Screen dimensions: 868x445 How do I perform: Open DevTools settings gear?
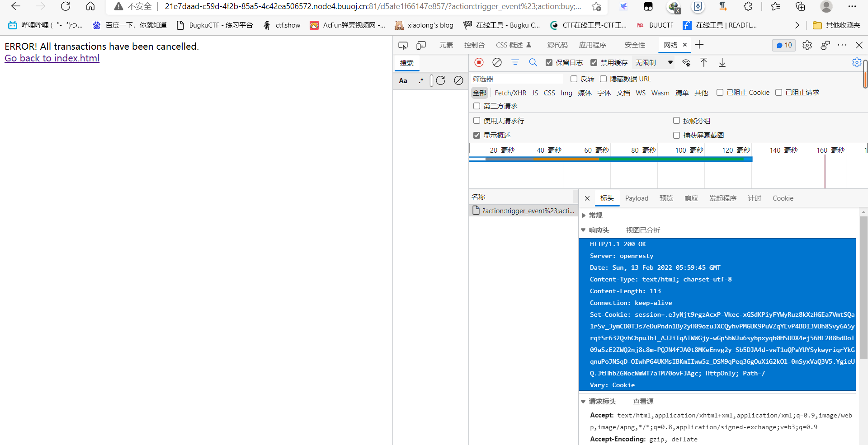pyautogui.click(x=807, y=45)
